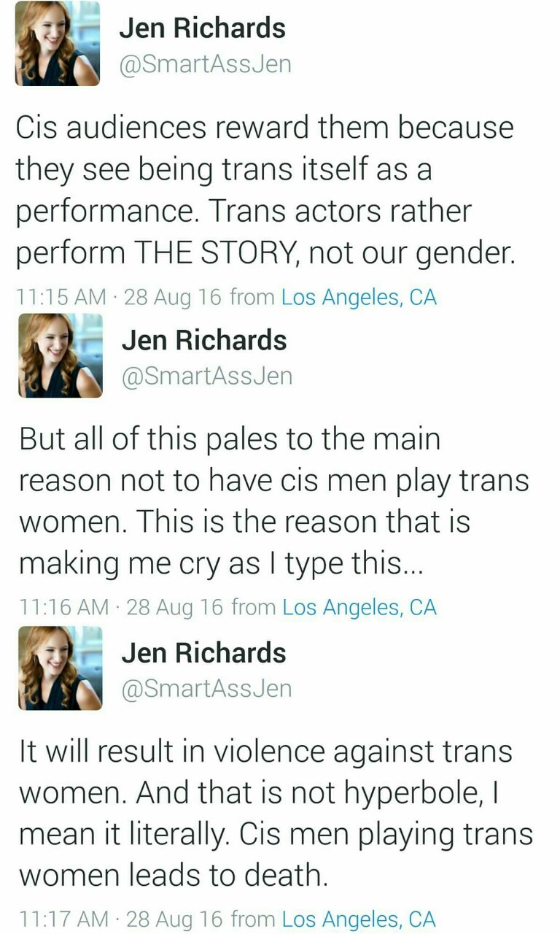The image size is (560, 934).
Task: Open Los Angeles, CA link on 11:17 tweet
Action: pyautogui.click(x=359, y=919)
